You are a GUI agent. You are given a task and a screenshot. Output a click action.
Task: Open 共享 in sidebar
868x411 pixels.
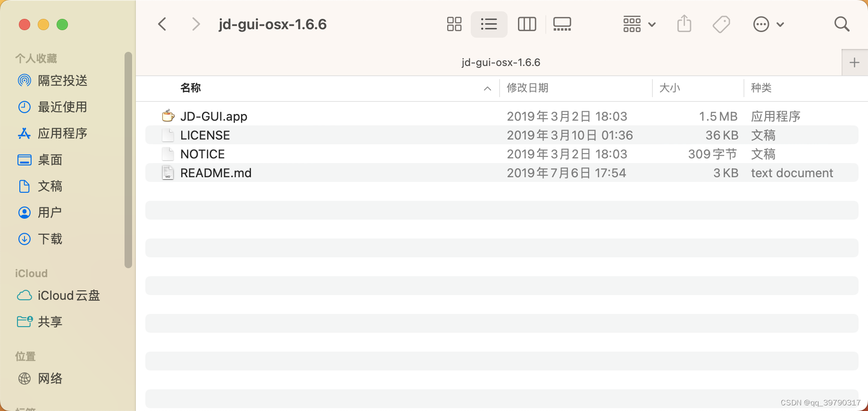pos(50,322)
